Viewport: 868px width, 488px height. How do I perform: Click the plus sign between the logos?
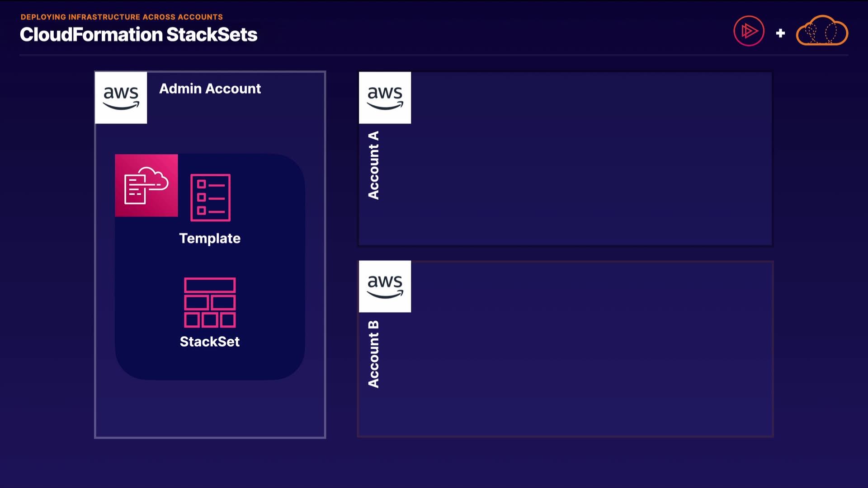click(780, 33)
